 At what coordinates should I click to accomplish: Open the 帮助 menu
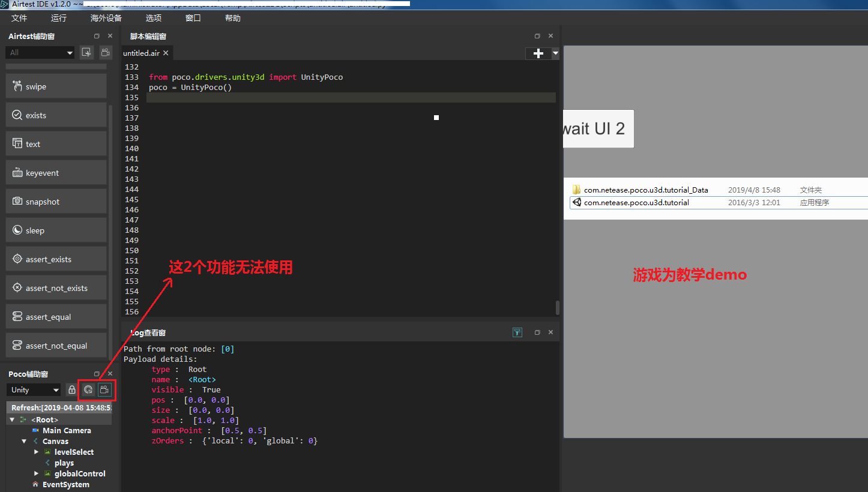point(233,18)
